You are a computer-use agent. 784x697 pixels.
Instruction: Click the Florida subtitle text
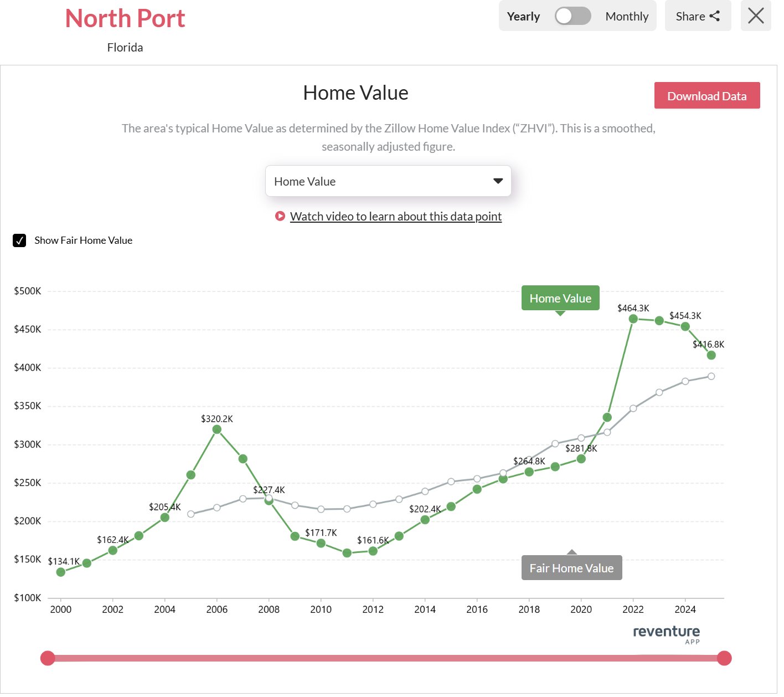click(x=125, y=48)
